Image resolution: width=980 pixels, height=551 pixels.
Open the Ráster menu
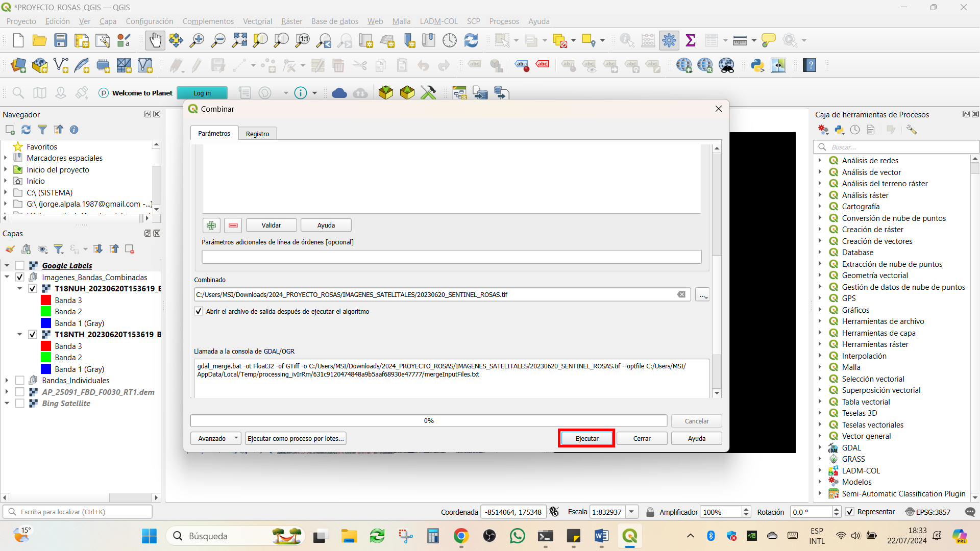[x=291, y=21]
